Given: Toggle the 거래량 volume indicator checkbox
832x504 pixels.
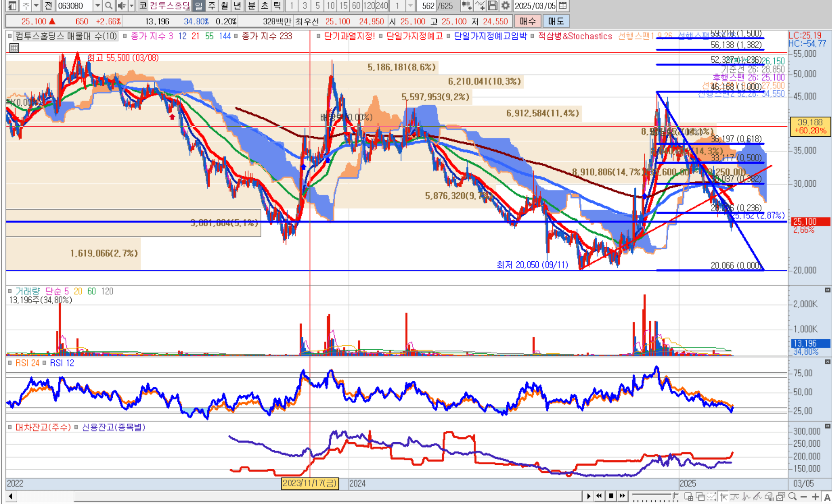Looking at the screenshot, I should pyautogui.click(x=10, y=291).
